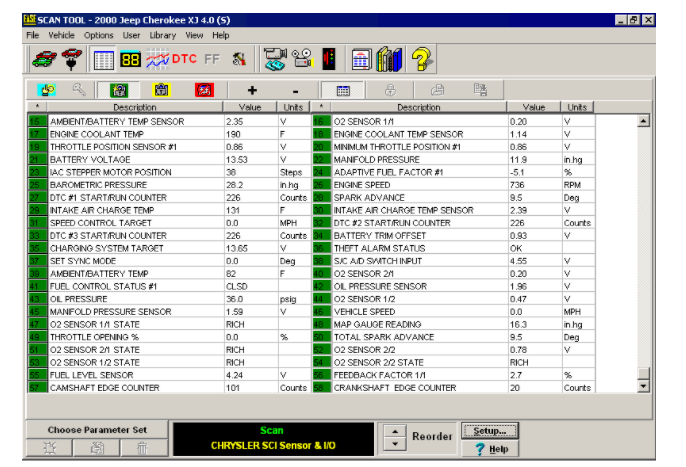Viewport: 686px width, 467px height.
Task: Toggle green marker 21 for BATTERY VOLTAGE
Action: point(37,159)
